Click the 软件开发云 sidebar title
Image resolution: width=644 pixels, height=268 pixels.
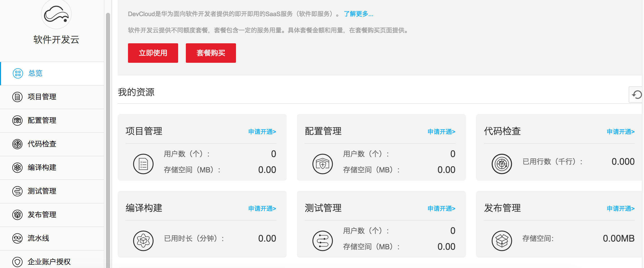pos(56,40)
